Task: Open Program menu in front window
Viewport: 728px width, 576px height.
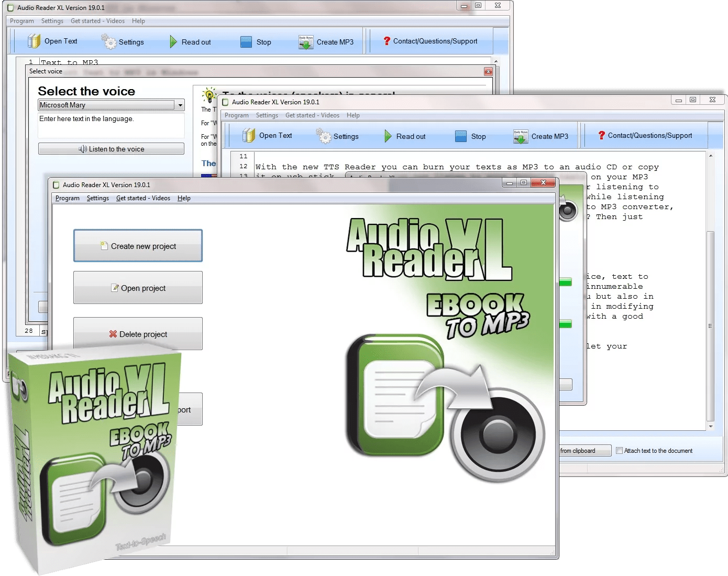Action: tap(68, 198)
